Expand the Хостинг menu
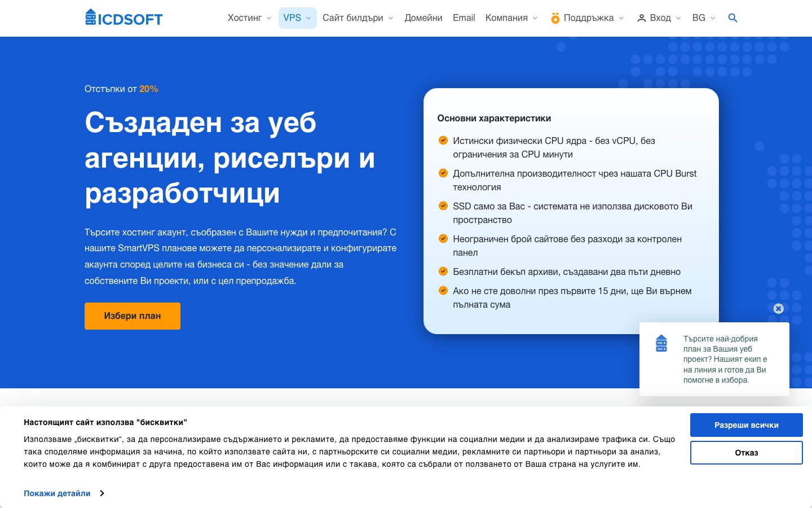The height and width of the screenshot is (508, 812). pos(249,18)
